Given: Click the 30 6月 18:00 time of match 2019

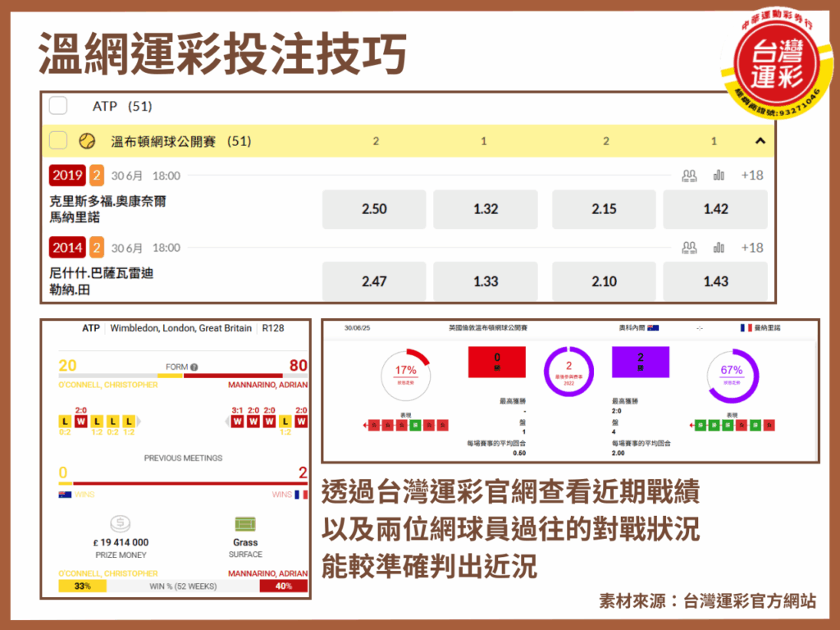Looking at the screenshot, I should point(146,176).
